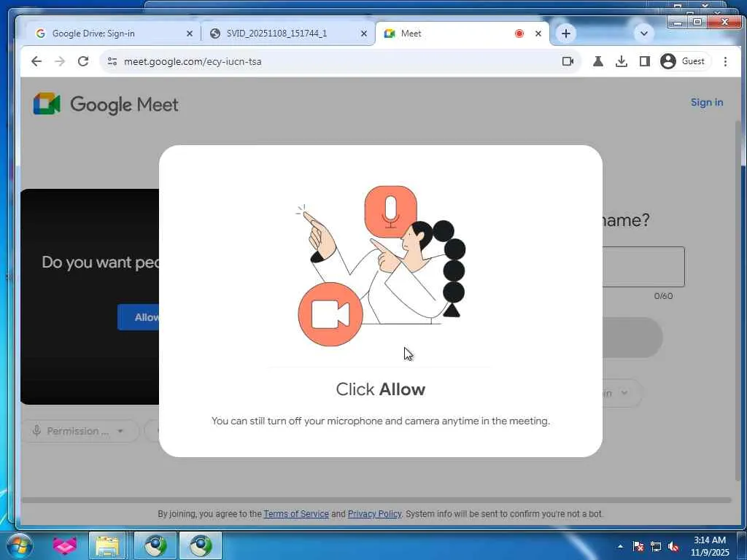Open the microphone Permission dropdown

tap(80, 431)
